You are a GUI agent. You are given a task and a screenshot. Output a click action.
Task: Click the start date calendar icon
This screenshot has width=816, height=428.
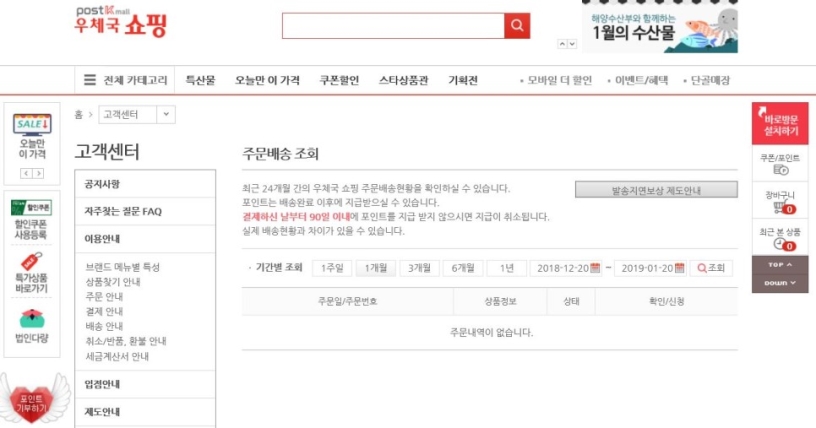(596, 268)
